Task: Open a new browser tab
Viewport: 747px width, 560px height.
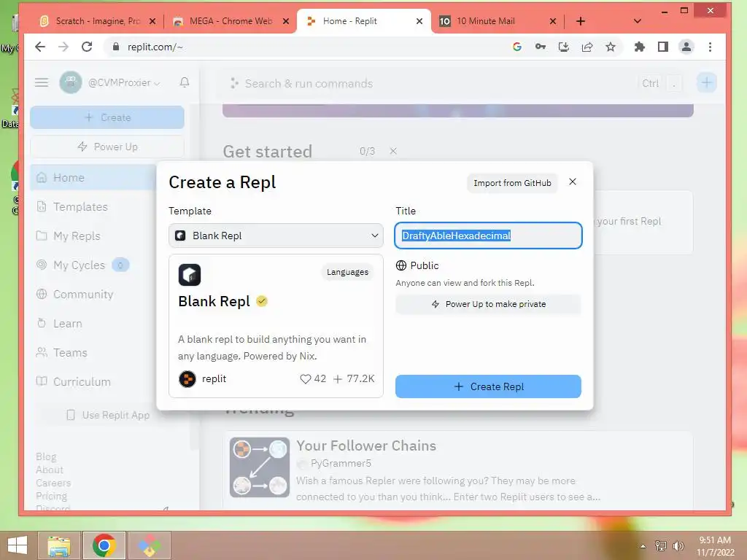Action: 580,21
